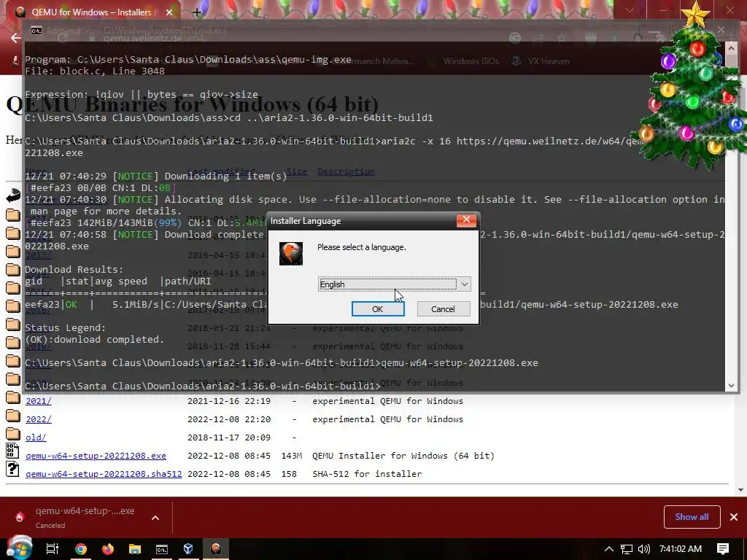Open VirtualBox from the taskbar
The height and width of the screenshot is (560, 747).
click(189, 549)
